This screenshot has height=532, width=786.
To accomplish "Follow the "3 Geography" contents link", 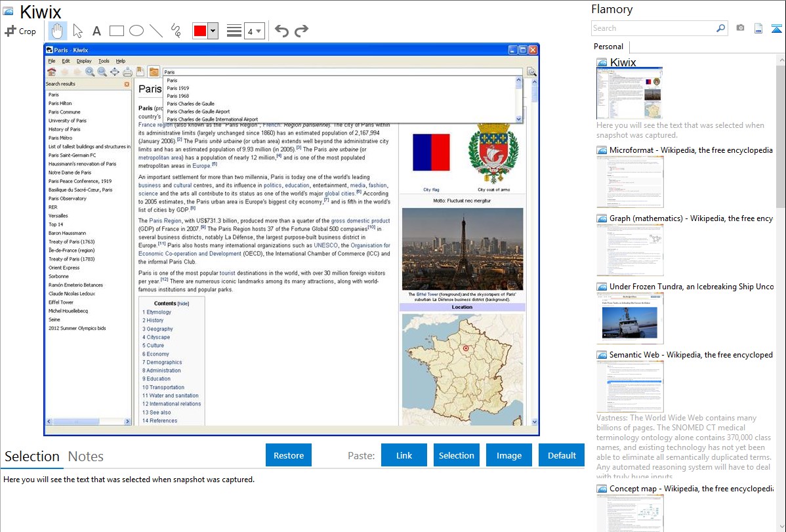I will [x=157, y=329].
